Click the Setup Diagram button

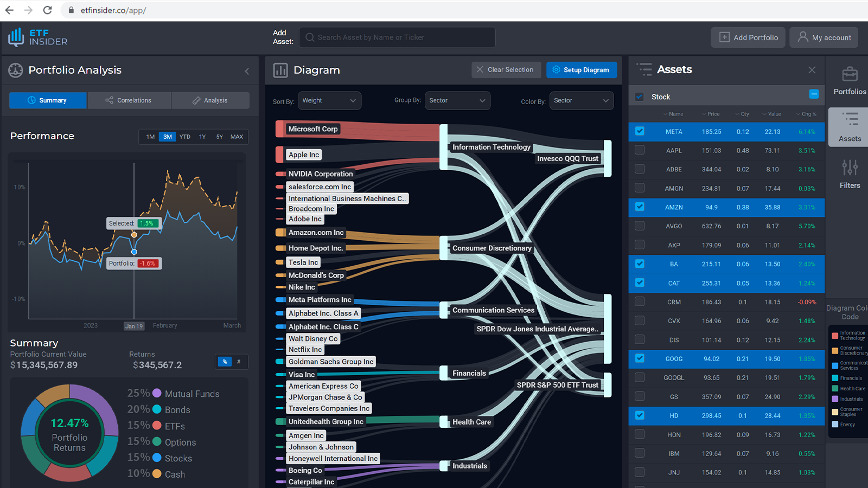click(582, 69)
